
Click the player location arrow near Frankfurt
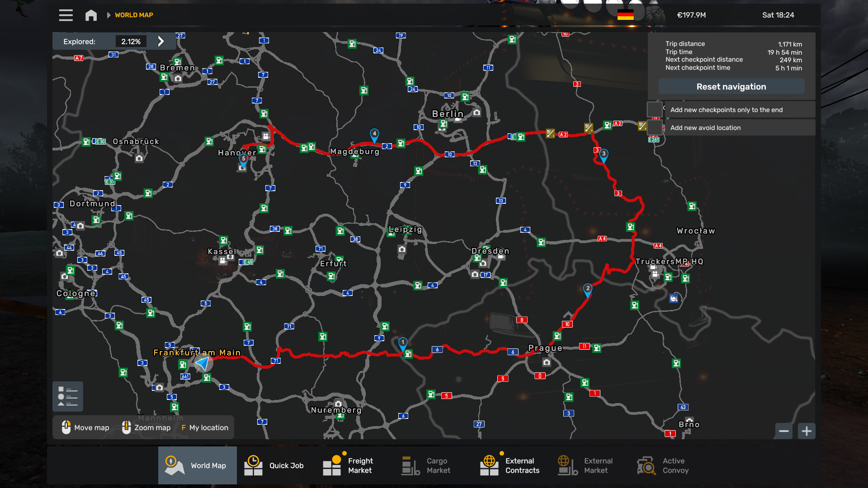[203, 363]
